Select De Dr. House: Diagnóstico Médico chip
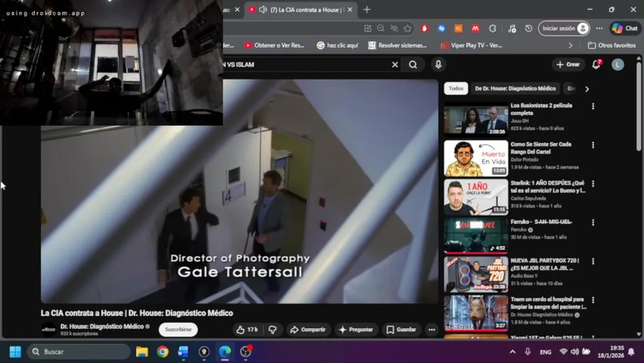644x363 pixels. point(515,89)
